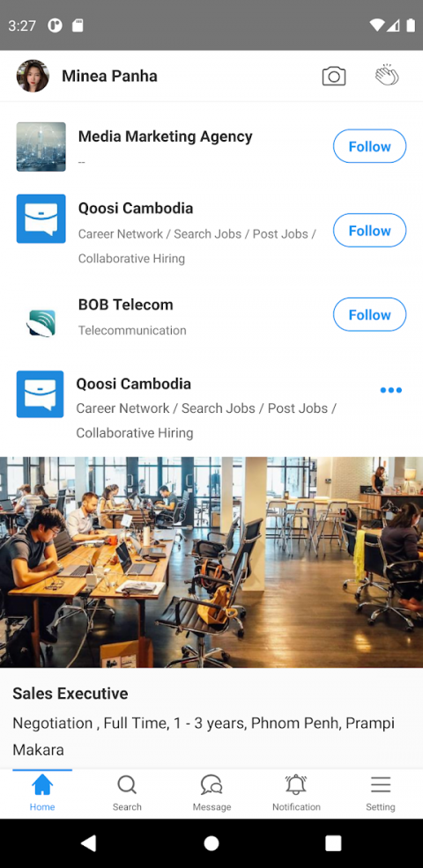Open the coworking office post image
Image resolution: width=423 pixels, height=868 pixels.
pos(211,562)
